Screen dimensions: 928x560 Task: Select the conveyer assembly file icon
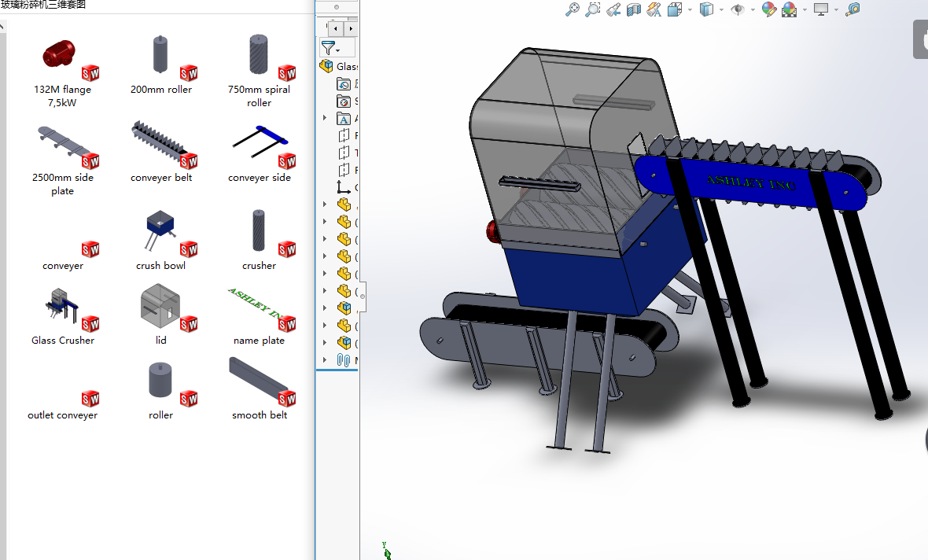pyautogui.click(x=90, y=249)
